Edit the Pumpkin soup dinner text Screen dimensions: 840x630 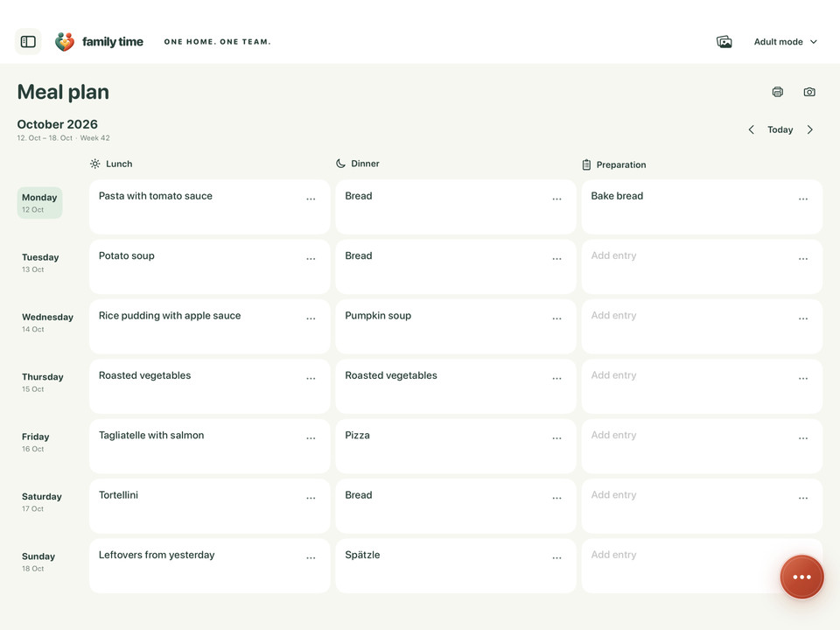point(378,316)
